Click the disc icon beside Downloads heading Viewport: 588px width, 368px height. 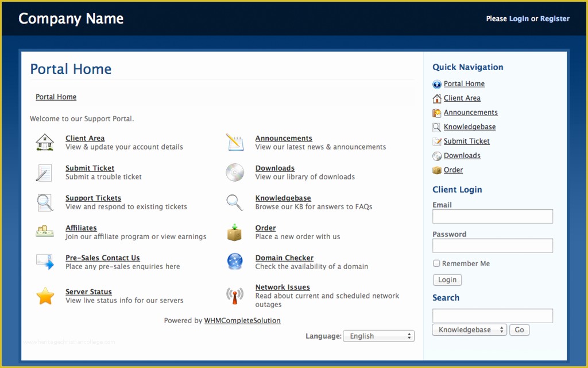click(x=235, y=172)
